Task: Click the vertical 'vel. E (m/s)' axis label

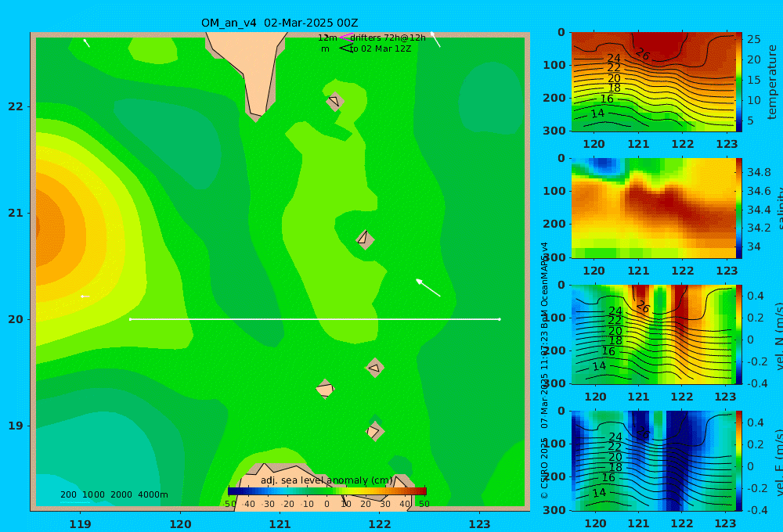Action: pos(778,462)
